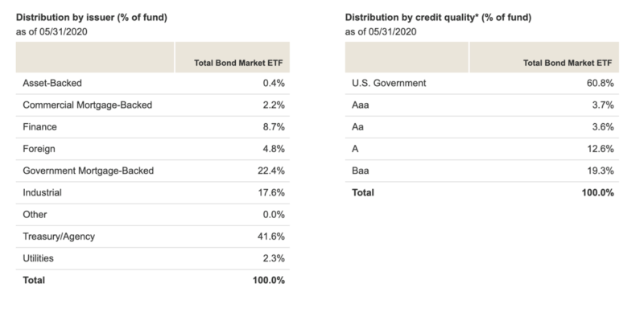This screenshot has width=644, height=317.
Task: Click the Finance 8.7% value
Action: 274,127
